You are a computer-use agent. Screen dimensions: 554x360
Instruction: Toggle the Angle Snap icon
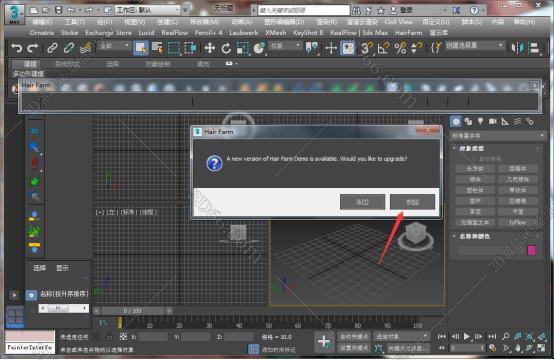383,48
